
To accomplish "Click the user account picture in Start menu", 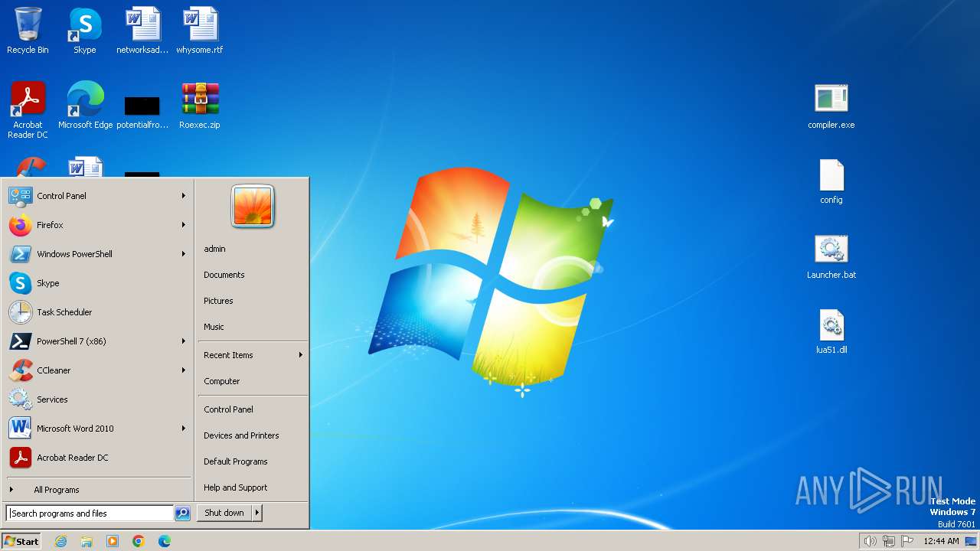I will click(253, 207).
